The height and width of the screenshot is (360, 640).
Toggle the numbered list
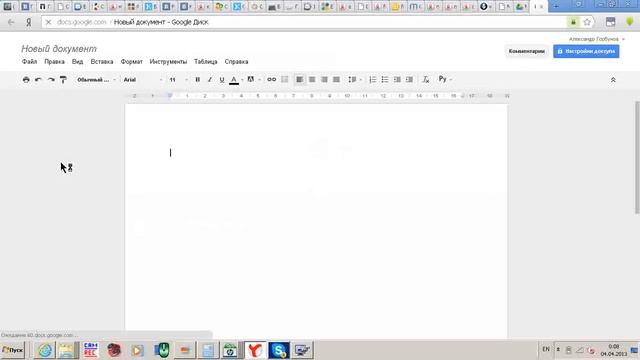(373, 80)
